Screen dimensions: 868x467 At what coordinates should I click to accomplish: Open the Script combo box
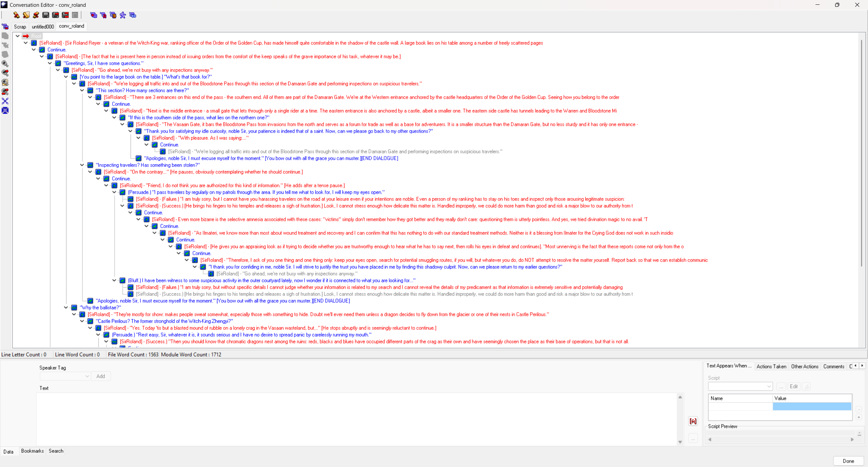(x=740, y=386)
